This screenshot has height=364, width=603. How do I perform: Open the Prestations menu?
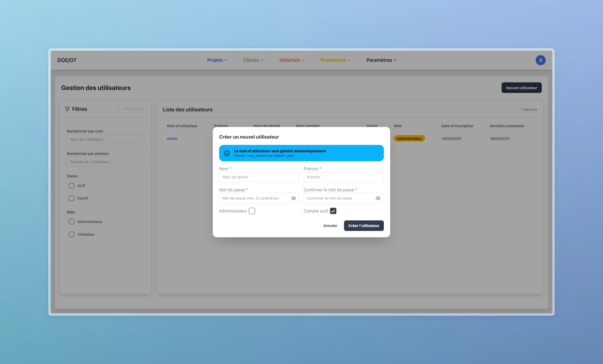tap(335, 60)
